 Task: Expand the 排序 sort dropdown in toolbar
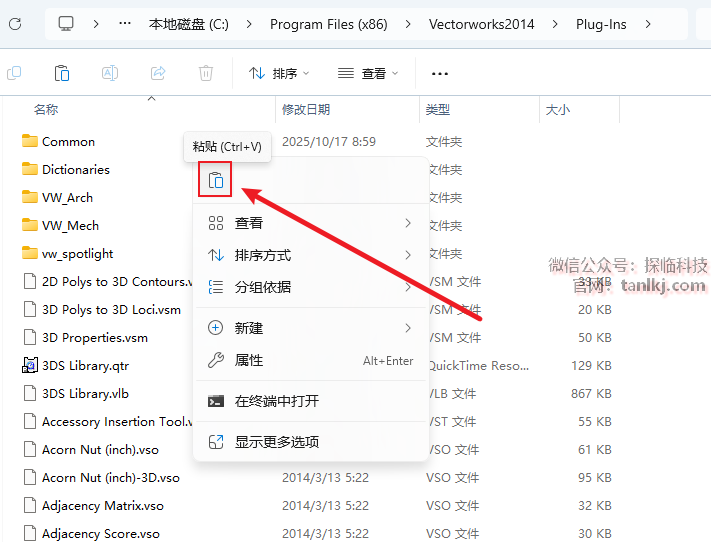(x=279, y=73)
